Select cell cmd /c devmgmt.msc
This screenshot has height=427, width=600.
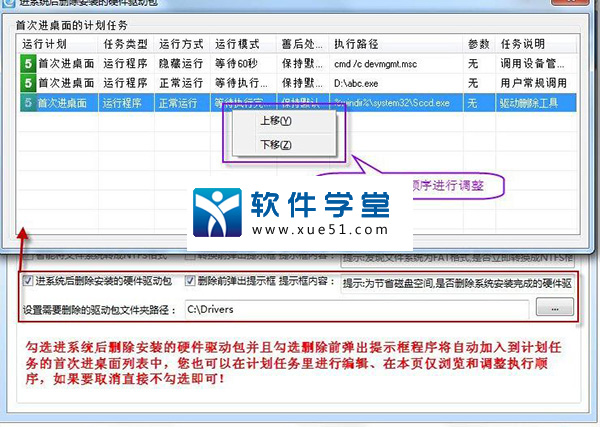pos(375,64)
